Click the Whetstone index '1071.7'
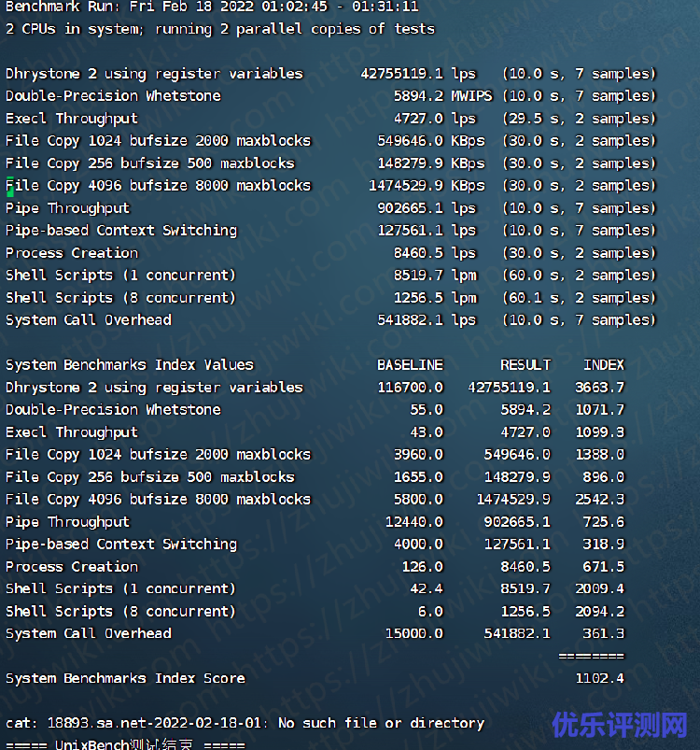Image resolution: width=700 pixels, height=750 pixels. click(599, 410)
